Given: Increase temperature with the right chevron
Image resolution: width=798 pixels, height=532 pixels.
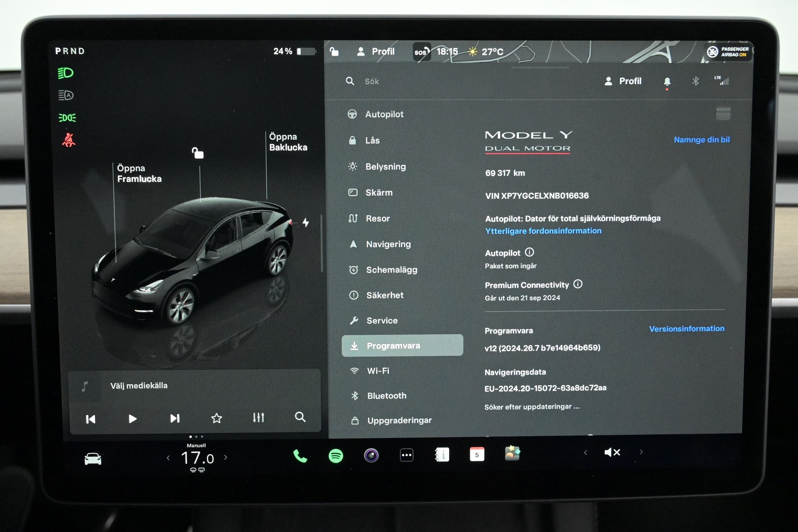Looking at the screenshot, I should click(226, 457).
